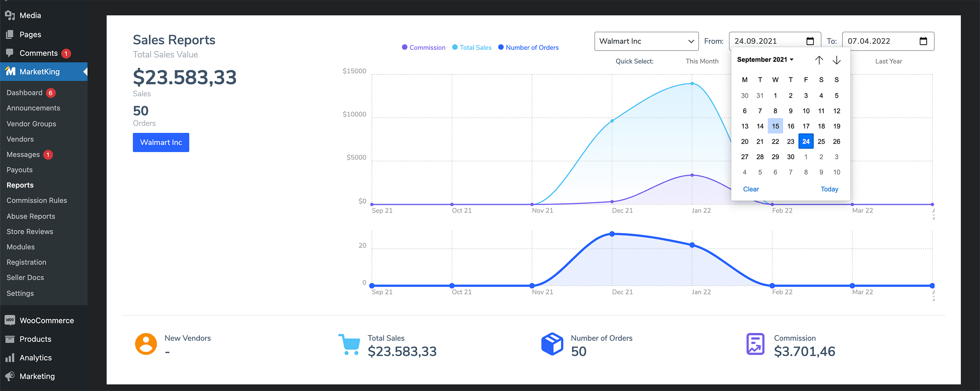Viewport: 980px width, 391px height.
Task: Click the calendar icon in To date field
Action: click(923, 41)
